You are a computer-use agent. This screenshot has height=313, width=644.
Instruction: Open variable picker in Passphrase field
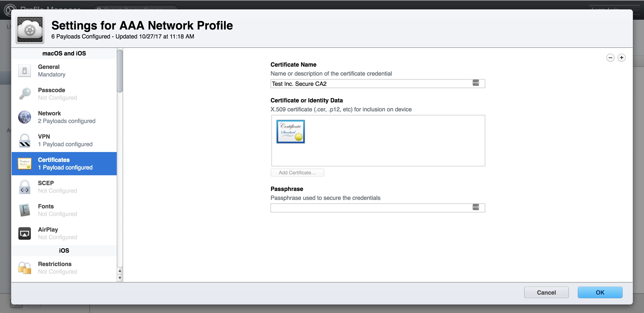tap(475, 207)
